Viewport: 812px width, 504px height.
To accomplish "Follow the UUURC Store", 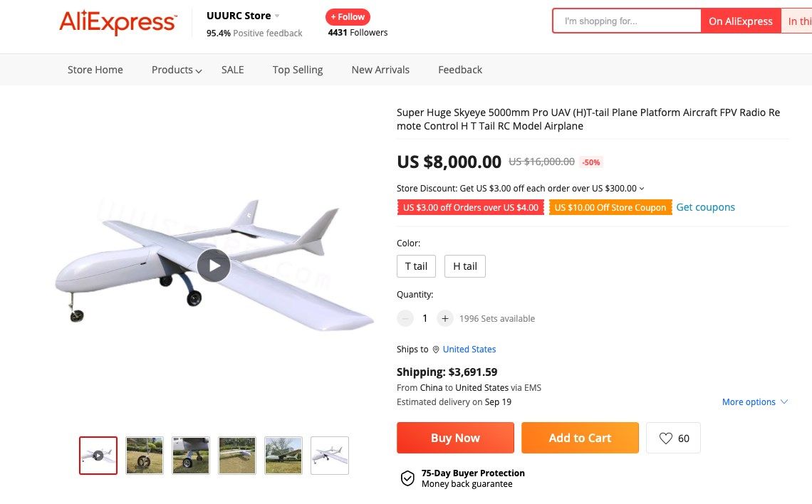I will tap(348, 17).
